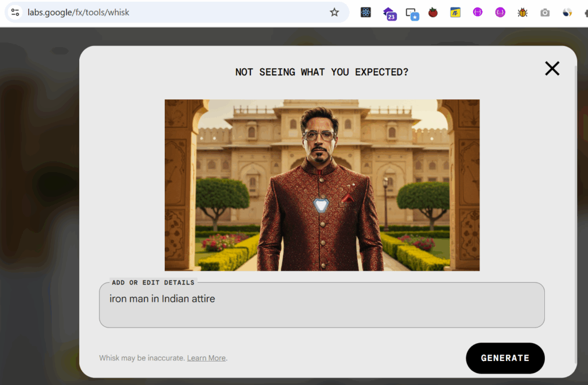588x385 pixels.
Task: Click the screen capture extension with star
Action: tap(411, 13)
